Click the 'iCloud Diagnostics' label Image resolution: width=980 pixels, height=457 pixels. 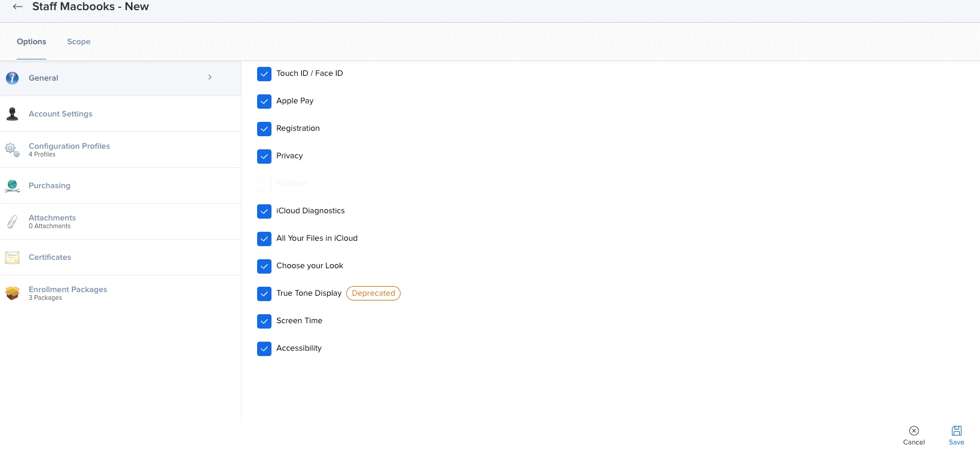coord(310,211)
